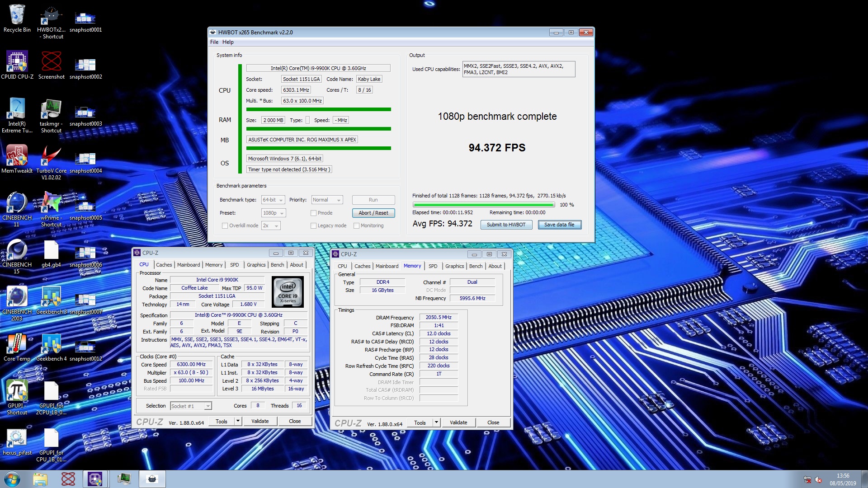Image resolution: width=868 pixels, height=488 pixels.
Task: Select the MemTweakIt desktop icon
Action: tap(17, 159)
